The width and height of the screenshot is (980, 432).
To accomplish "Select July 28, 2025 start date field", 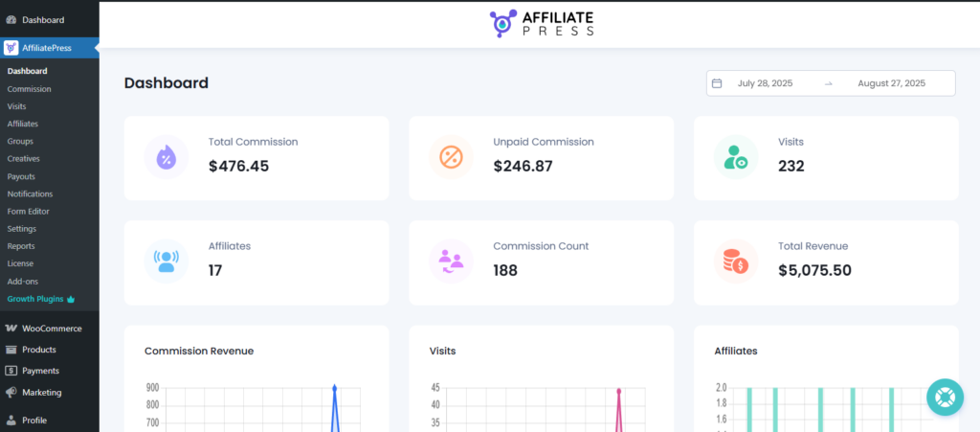I will [x=766, y=83].
